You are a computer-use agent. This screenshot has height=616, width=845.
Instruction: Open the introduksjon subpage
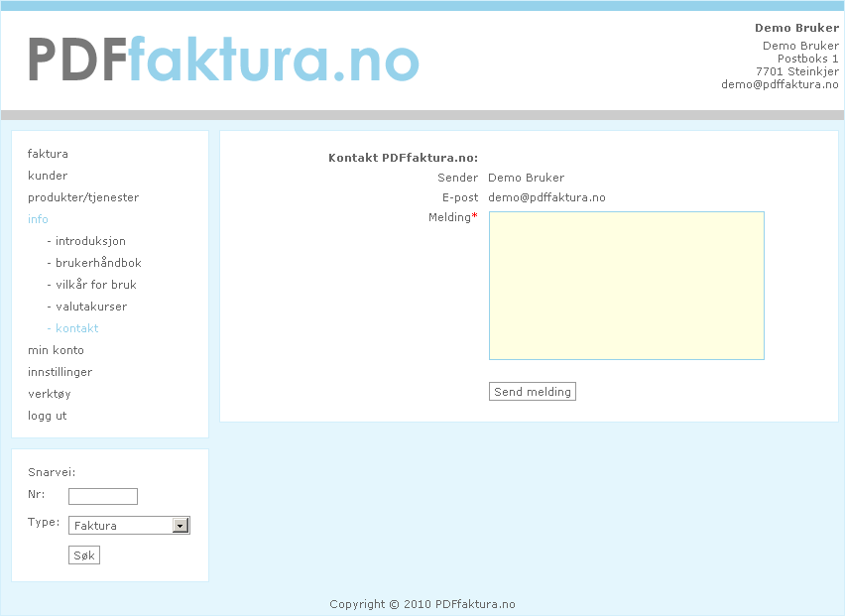[90, 241]
